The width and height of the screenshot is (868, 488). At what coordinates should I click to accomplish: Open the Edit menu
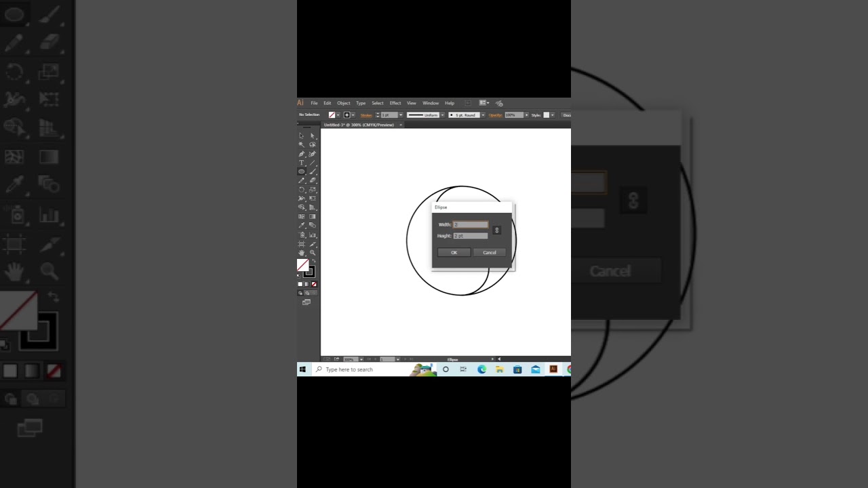327,103
